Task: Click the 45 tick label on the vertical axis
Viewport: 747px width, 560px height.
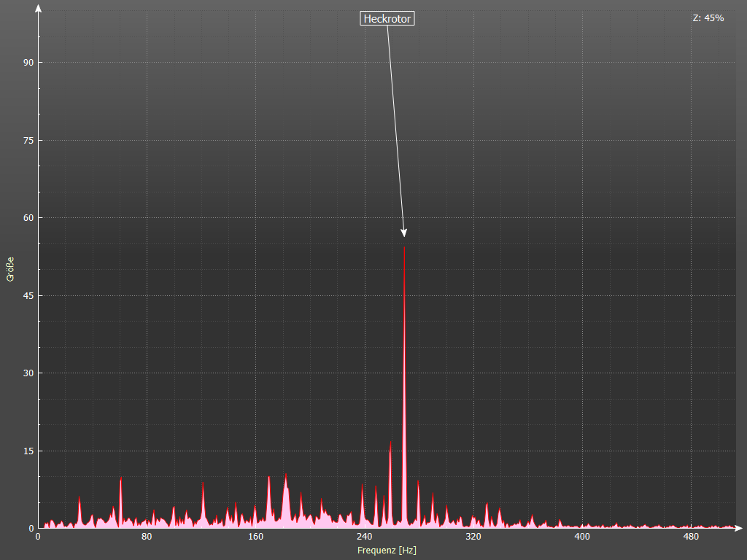Action: [28, 295]
